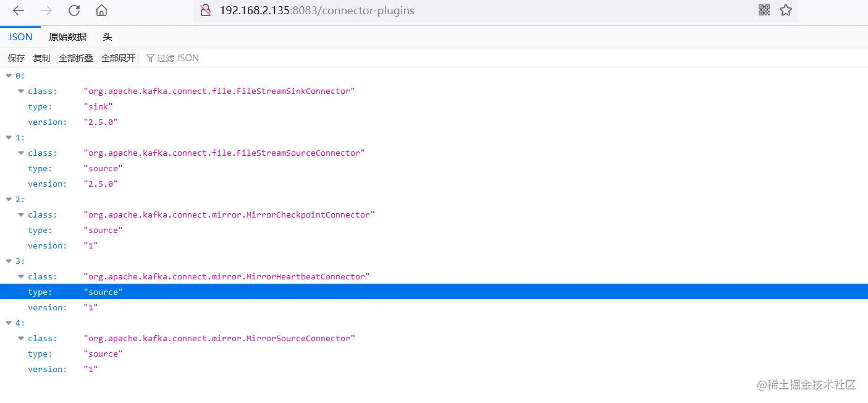Collapse array item 0
This screenshot has height=403, width=868.
pyautogui.click(x=9, y=75)
